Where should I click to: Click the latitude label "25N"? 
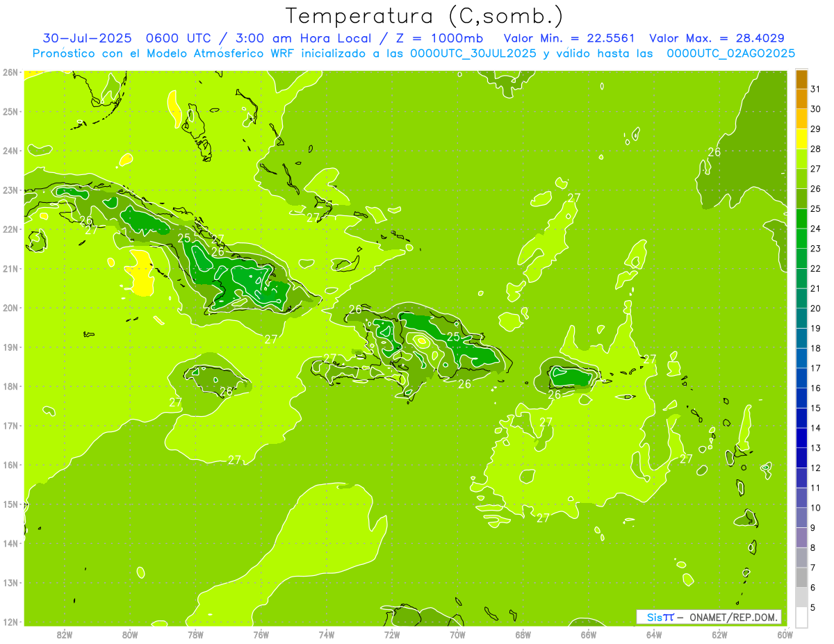10,111
